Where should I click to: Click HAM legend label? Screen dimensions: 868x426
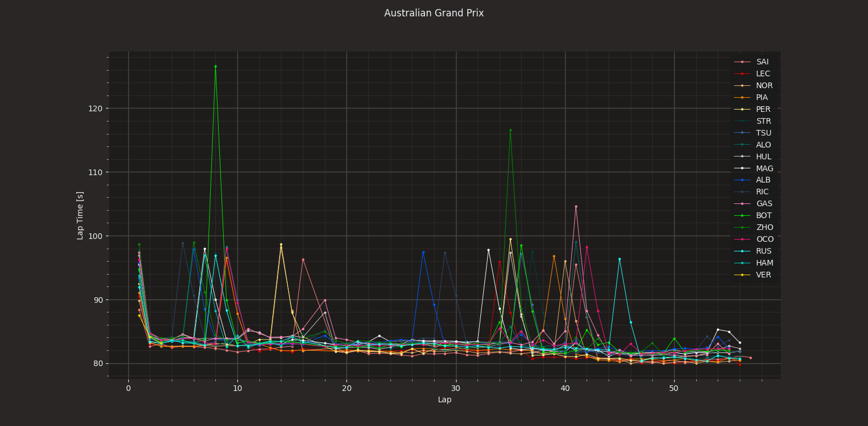[765, 263]
